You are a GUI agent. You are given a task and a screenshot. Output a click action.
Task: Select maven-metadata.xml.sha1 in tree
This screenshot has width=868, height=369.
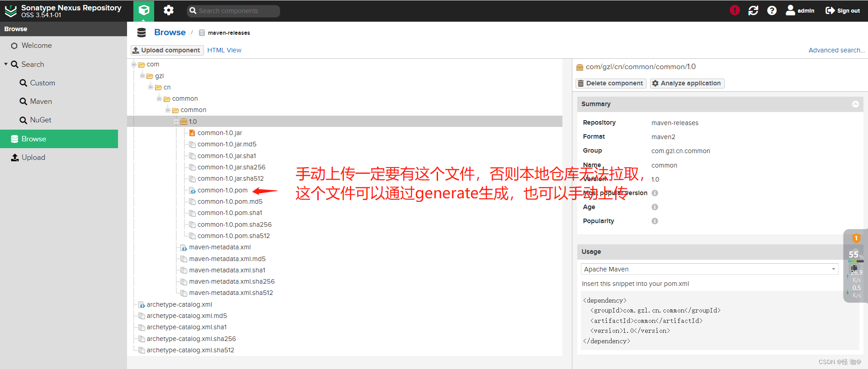coord(227,270)
